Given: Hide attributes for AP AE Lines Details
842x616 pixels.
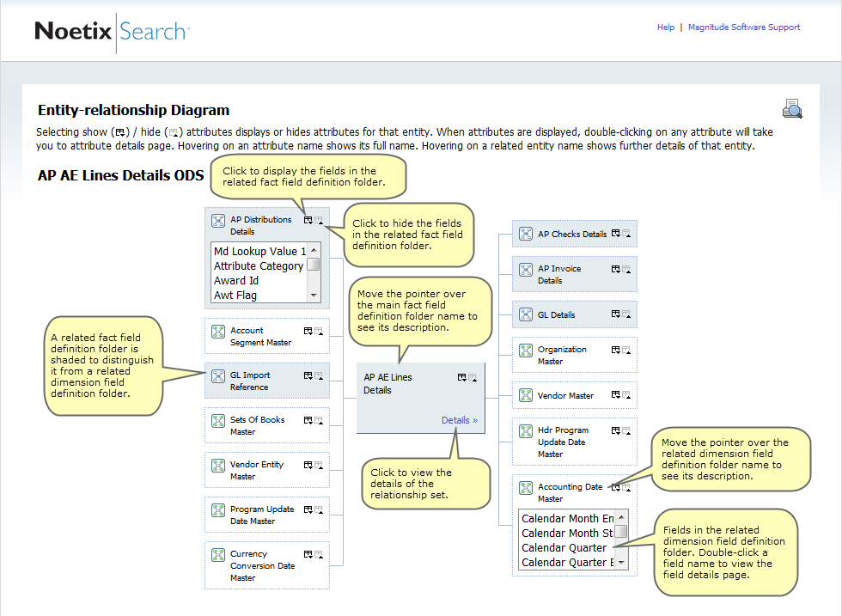Looking at the screenshot, I should tap(473, 377).
